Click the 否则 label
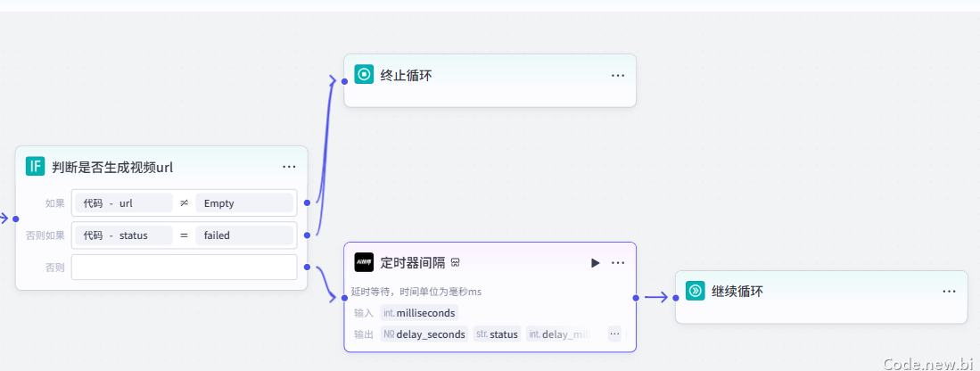Image resolution: width=980 pixels, height=371 pixels. pyautogui.click(x=54, y=268)
